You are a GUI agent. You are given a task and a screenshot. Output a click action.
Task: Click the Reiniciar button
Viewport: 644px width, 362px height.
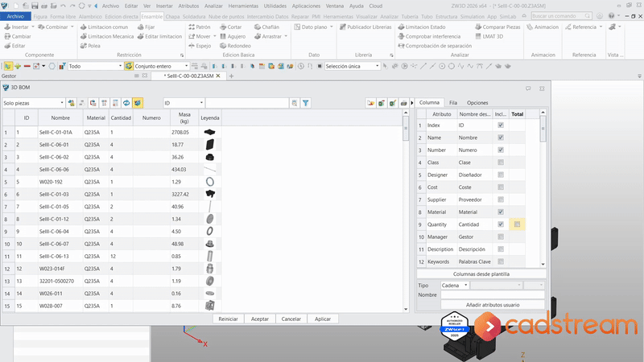229,319
